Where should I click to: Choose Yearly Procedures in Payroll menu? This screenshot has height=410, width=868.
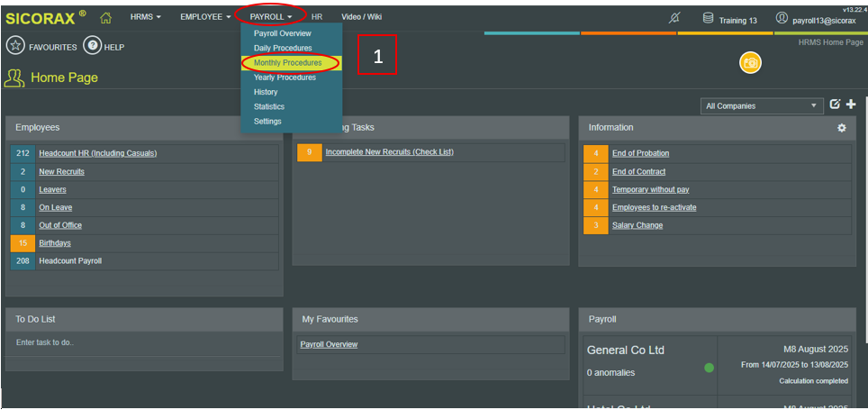(285, 77)
